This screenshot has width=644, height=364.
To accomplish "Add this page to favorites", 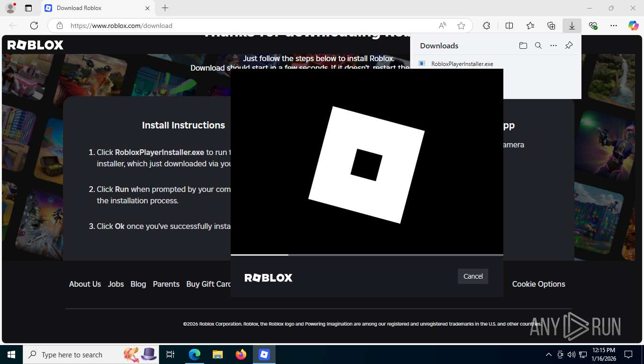I will (461, 26).
